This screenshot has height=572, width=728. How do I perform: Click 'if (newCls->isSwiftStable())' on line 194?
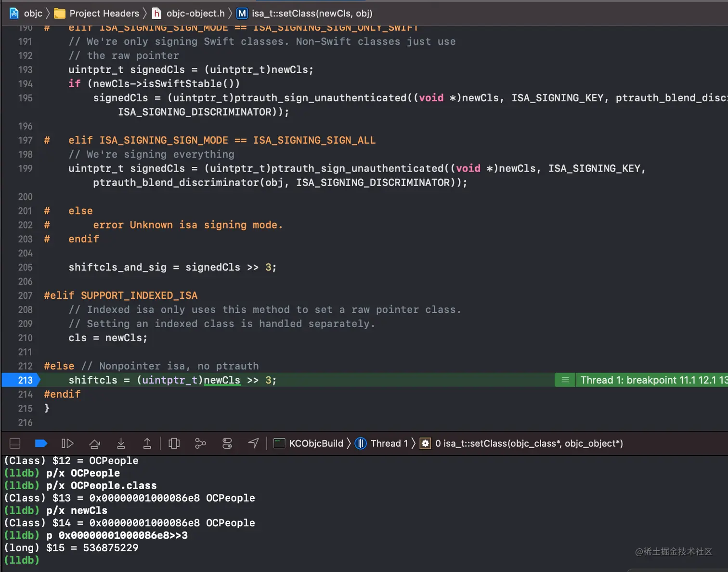(154, 84)
